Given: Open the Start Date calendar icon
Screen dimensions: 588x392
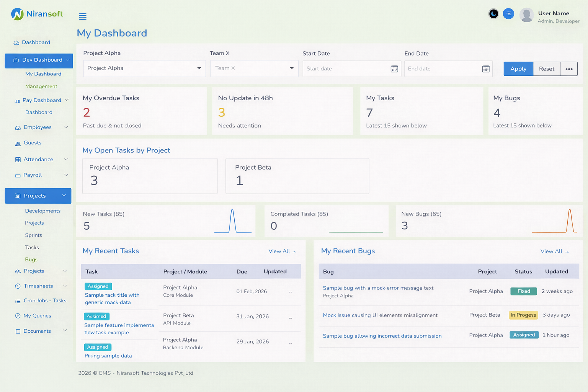Looking at the screenshot, I should coord(394,69).
